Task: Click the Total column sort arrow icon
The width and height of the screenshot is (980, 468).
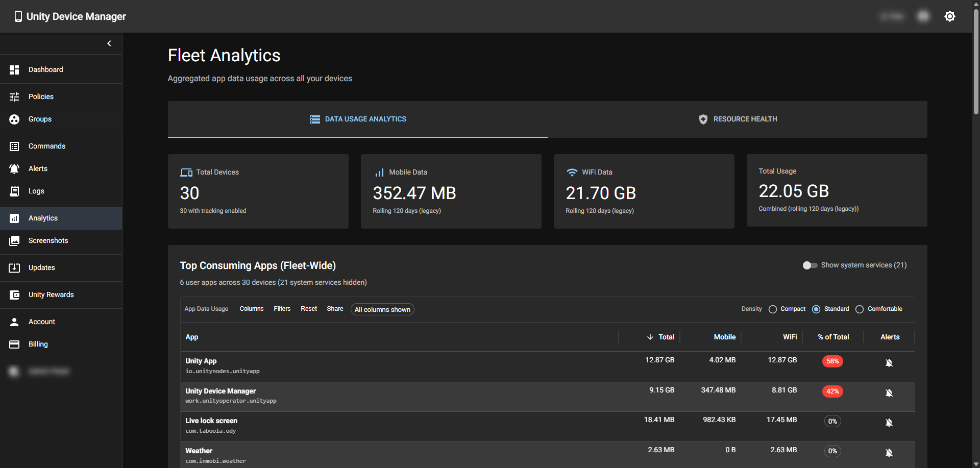Action: (650, 337)
